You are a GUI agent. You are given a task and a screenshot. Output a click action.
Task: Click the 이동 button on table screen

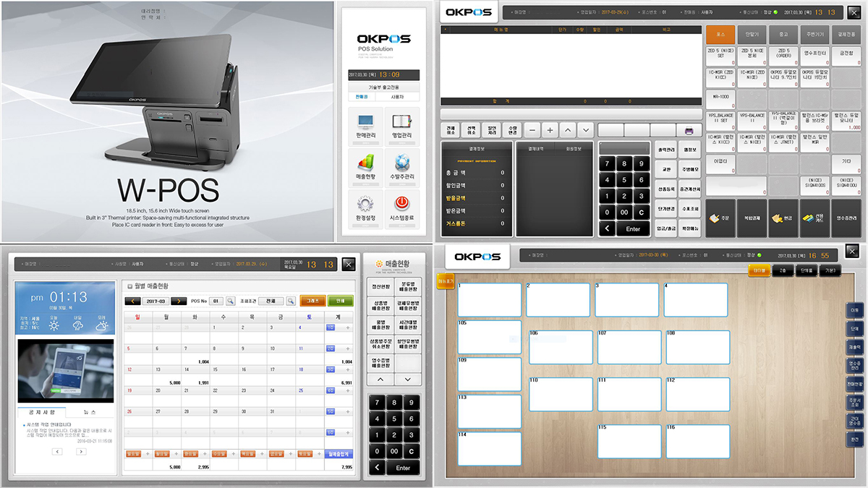854,310
